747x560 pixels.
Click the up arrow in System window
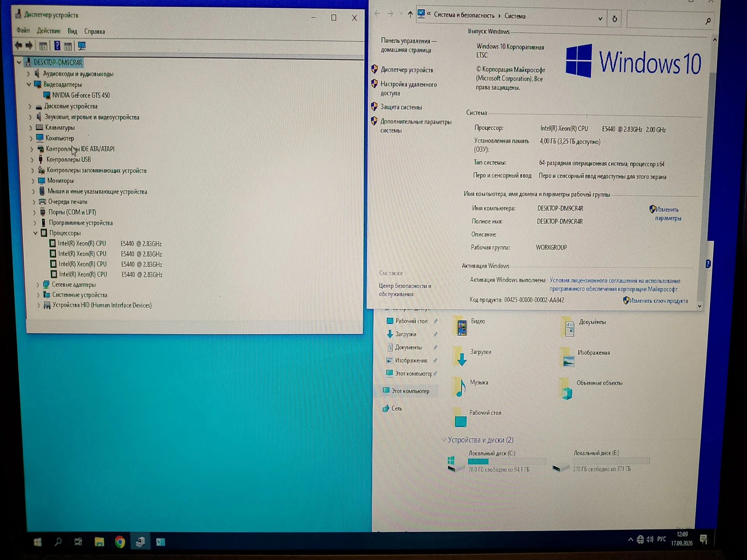click(x=410, y=14)
